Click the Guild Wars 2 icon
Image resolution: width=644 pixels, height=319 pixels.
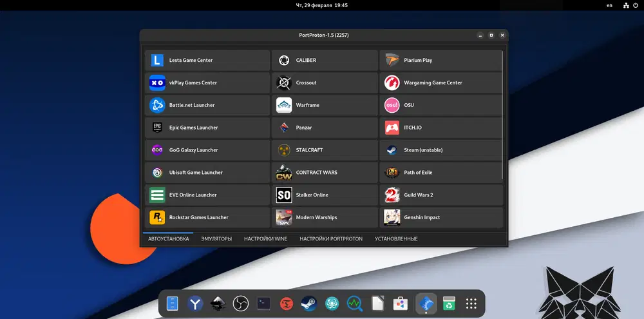[x=392, y=195]
